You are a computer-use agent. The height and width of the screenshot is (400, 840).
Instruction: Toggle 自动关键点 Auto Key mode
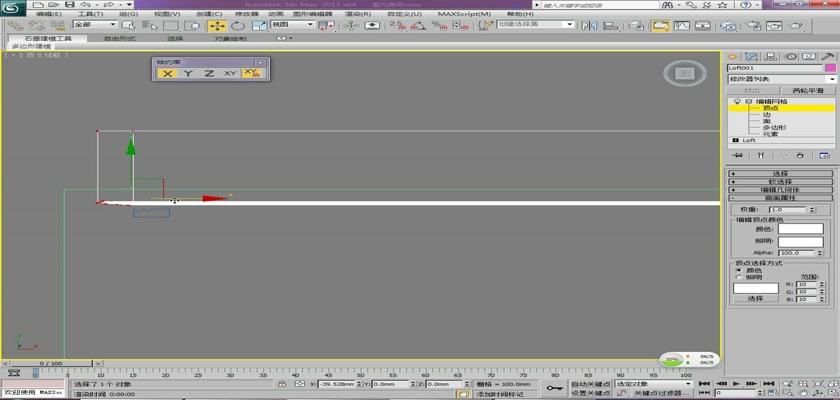[590, 384]
